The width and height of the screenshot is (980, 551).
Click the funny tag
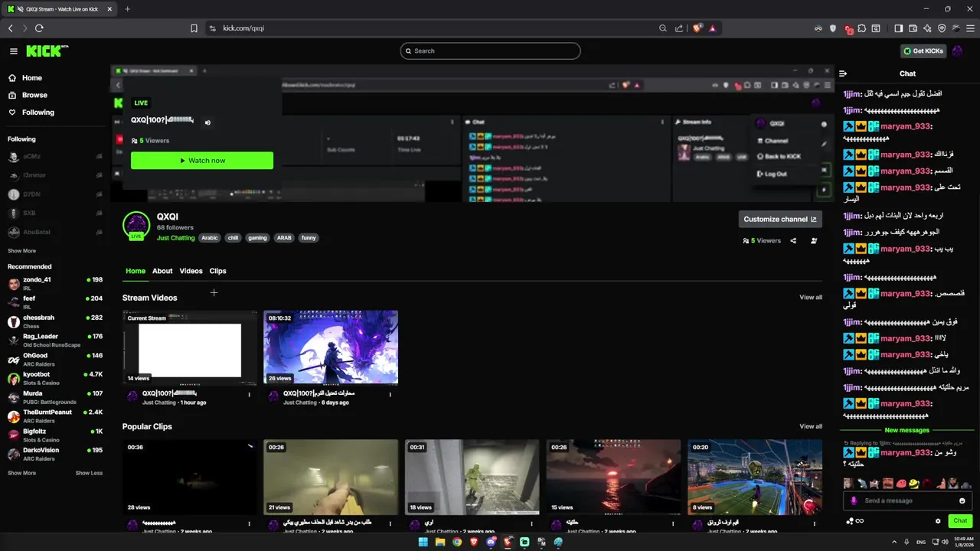tap(309, 238)
